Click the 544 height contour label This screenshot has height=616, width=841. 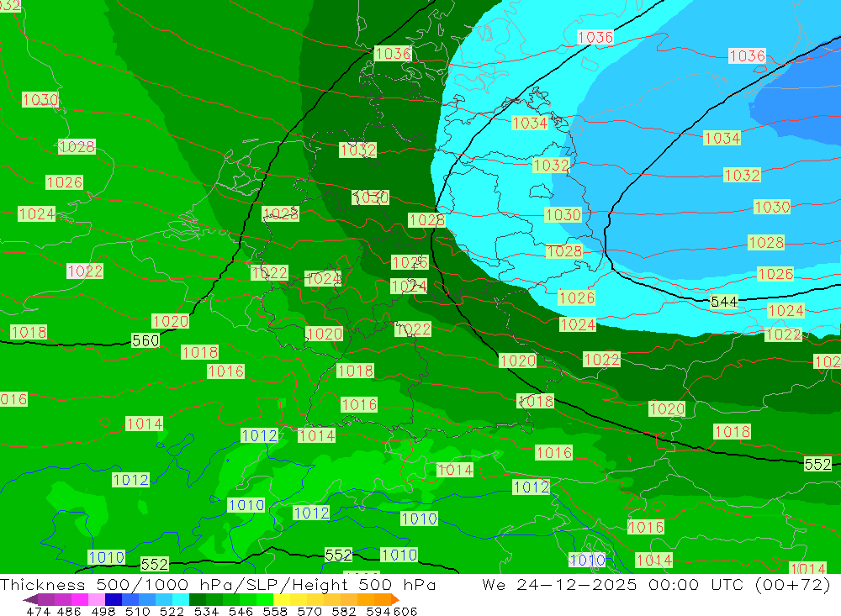[724, 302]
